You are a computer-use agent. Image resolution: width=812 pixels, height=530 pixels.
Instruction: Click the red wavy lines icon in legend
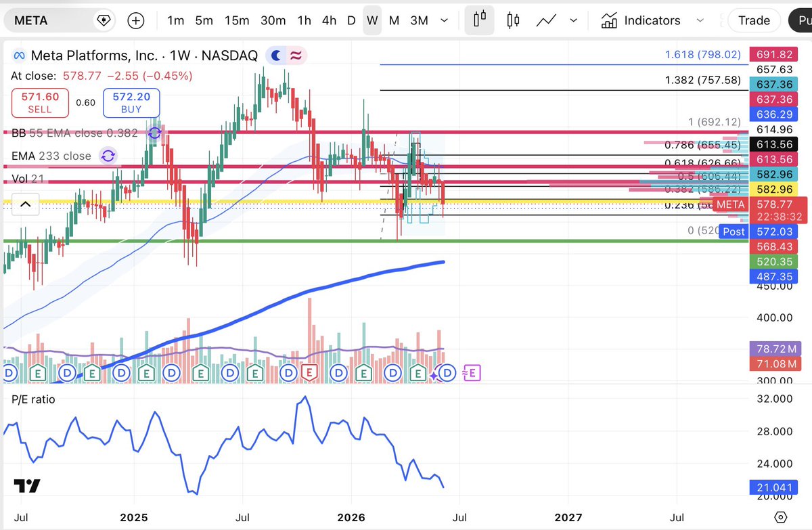(296, 56)
